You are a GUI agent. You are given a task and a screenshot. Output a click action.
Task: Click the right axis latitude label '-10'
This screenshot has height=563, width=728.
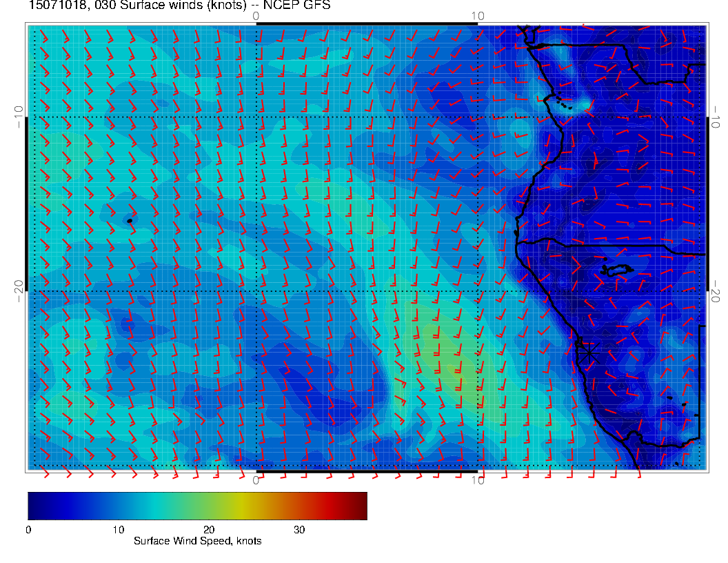[716, 117]
